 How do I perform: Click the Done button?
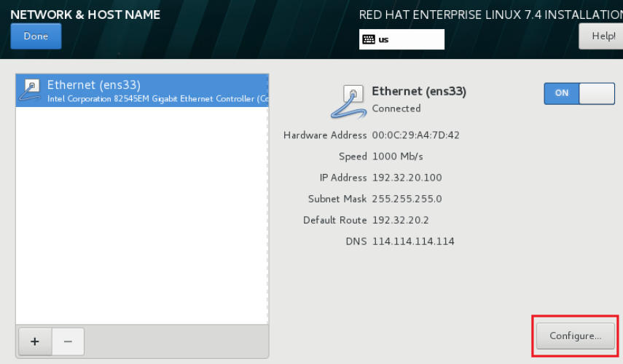click(36, 36)
